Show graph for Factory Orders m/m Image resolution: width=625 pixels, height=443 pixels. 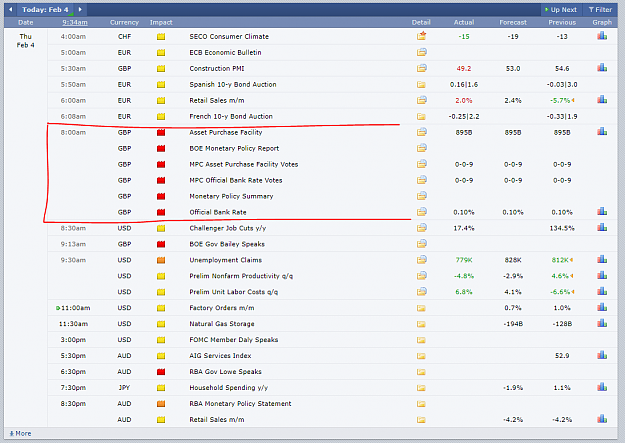[x=602, y=307]
